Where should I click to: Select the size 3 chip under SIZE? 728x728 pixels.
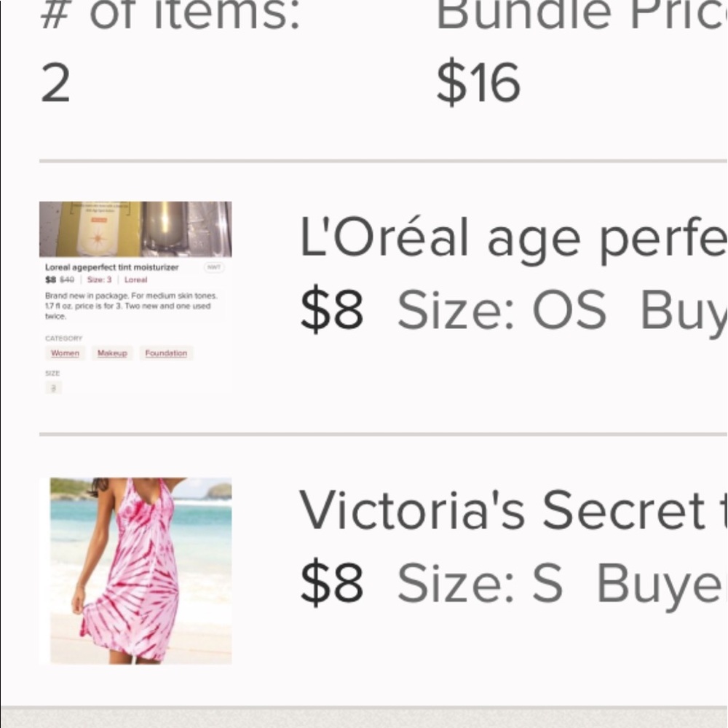pos(54,387)
